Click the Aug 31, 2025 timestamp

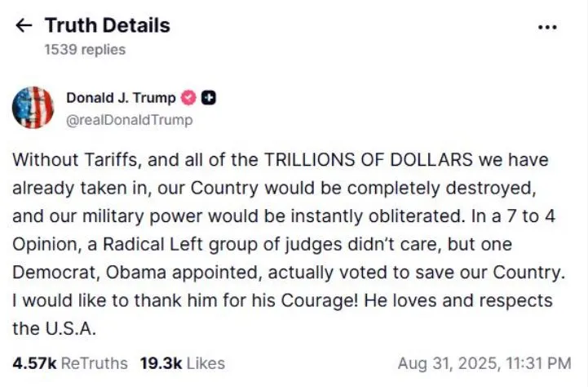pos(484,363)
